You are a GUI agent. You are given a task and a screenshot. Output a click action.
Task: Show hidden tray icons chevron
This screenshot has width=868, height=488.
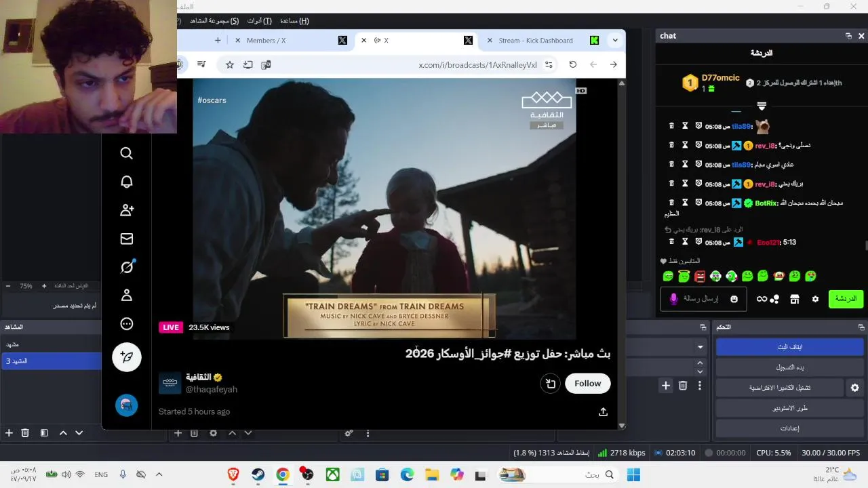pyautogui.click(x=159, y=474)
